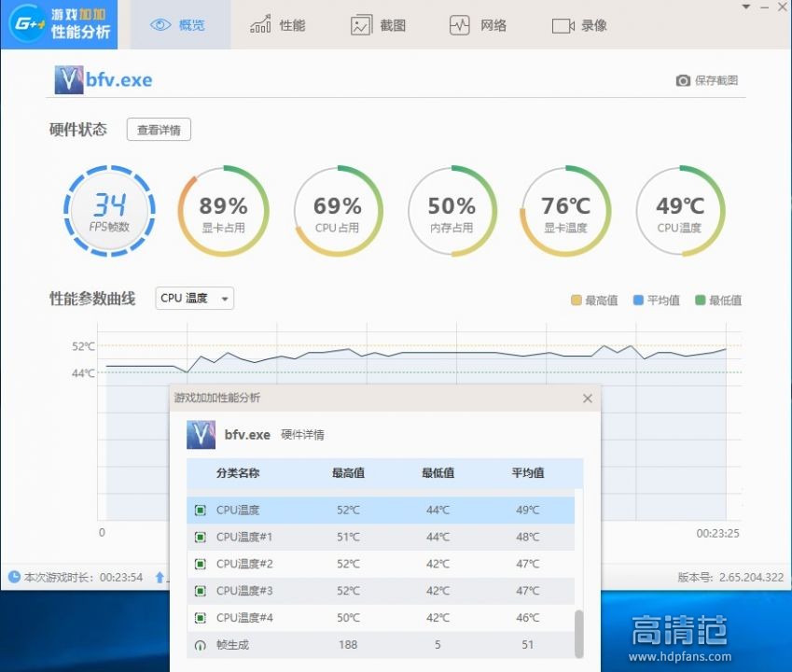
Task: Select the CPU温度#2 row
Action: click(x=381, y=564)
